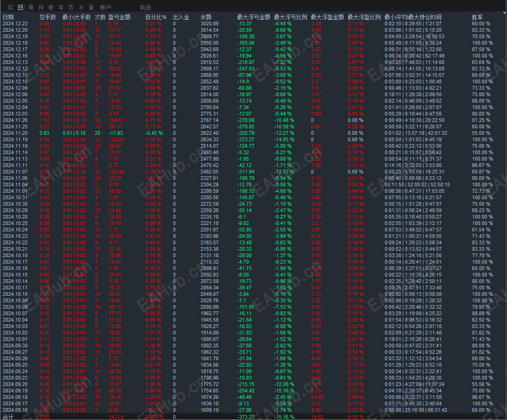
Task: Switch to the 账户 account tab
Action: click(105, 7)
